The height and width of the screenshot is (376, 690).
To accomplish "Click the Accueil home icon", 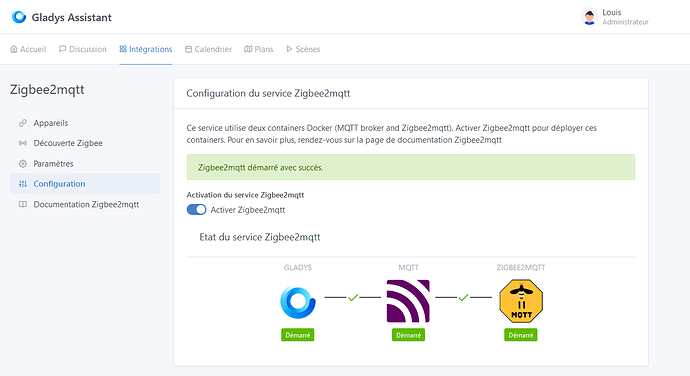I will [x=14, y=49].
